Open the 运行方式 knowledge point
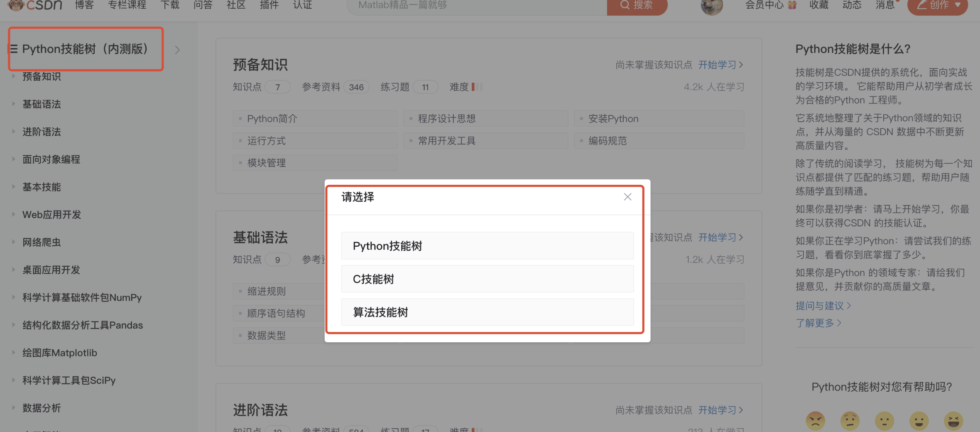Viewport: 980px width, 432px height. [315, 141]
